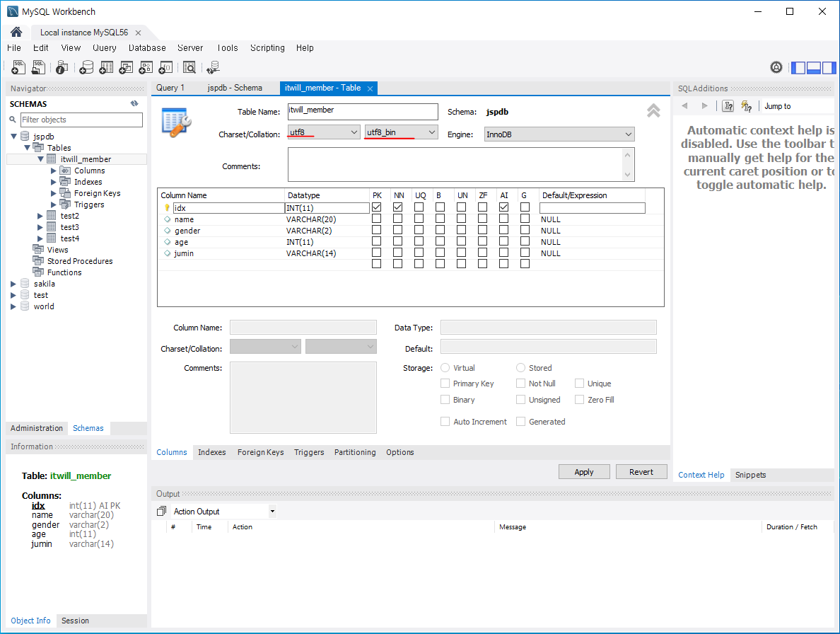Viewport: 840px width, 634px height.
Task: Search table data toolbar icon
Action: 189,67
